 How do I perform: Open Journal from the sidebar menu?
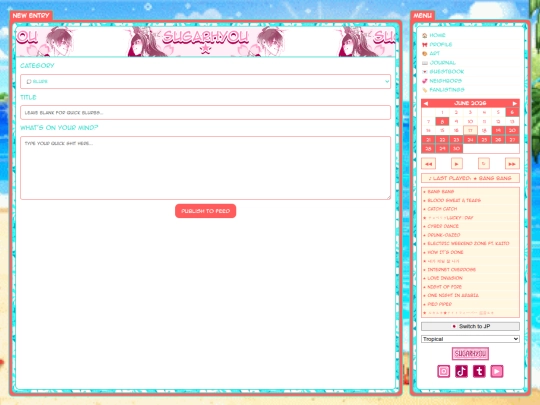(443, 63)
